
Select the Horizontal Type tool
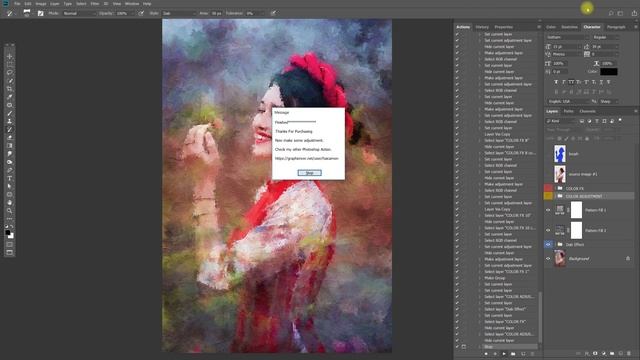pyautogui.click(x=9, y=178)
